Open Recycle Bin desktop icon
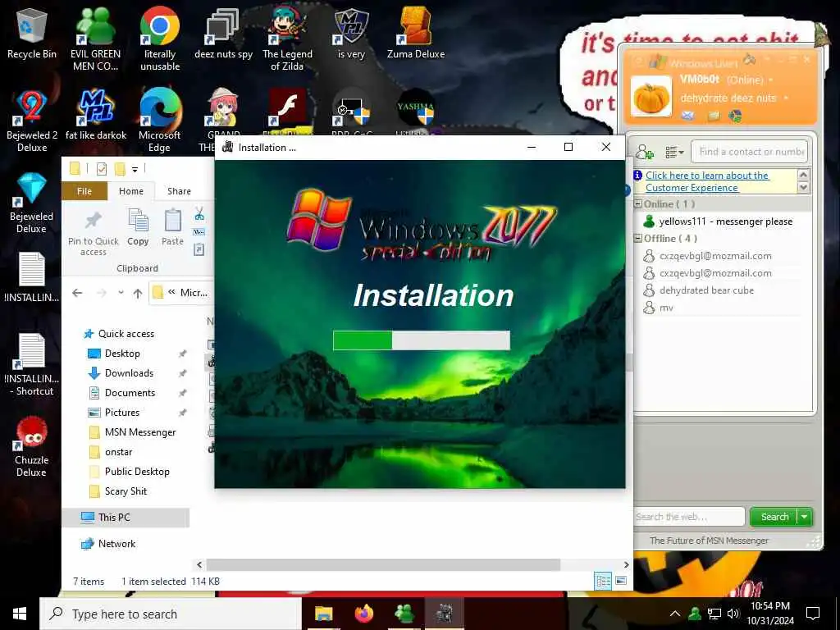Viewport: 840px width, 630px height. [x=32, y=33]
